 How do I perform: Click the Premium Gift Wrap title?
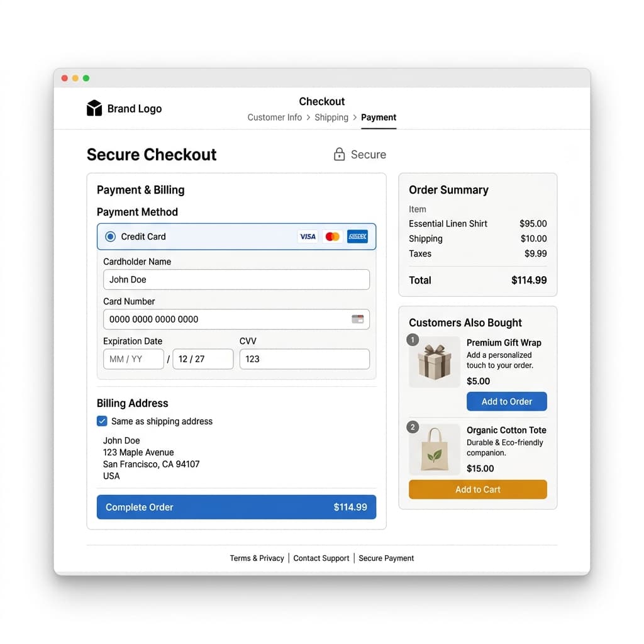504,343
